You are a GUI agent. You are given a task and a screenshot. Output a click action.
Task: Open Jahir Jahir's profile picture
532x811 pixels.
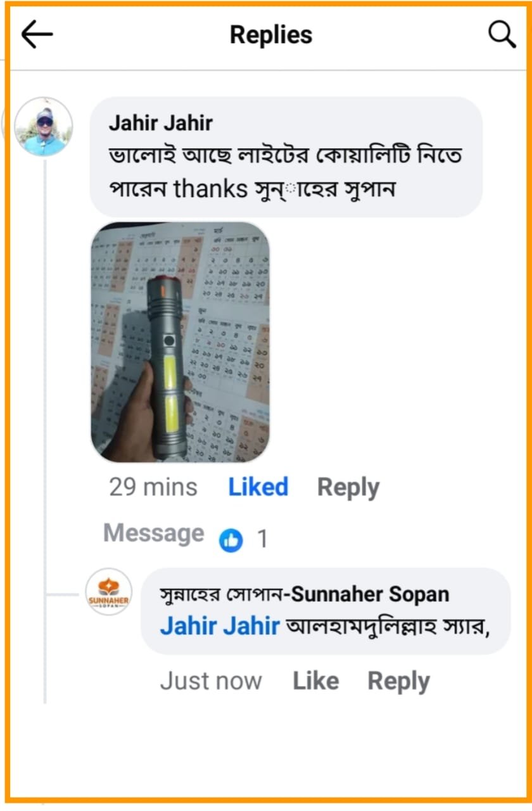(44, 127)
